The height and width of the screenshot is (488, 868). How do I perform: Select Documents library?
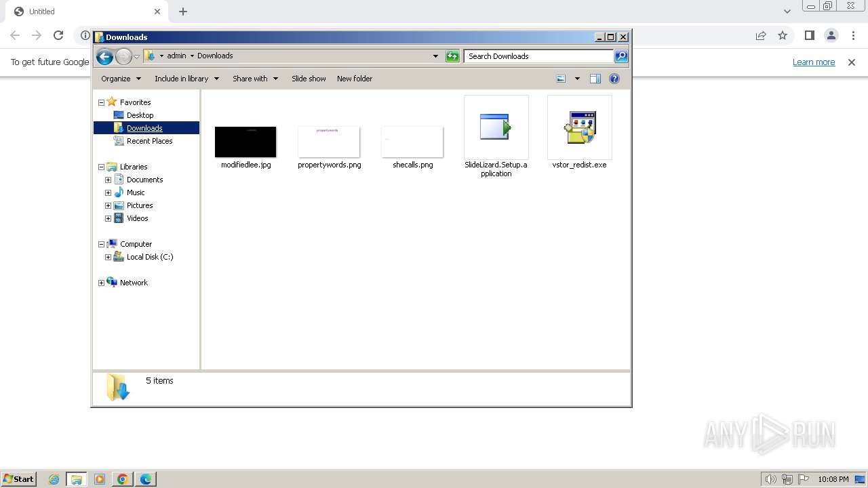point(144,180)
